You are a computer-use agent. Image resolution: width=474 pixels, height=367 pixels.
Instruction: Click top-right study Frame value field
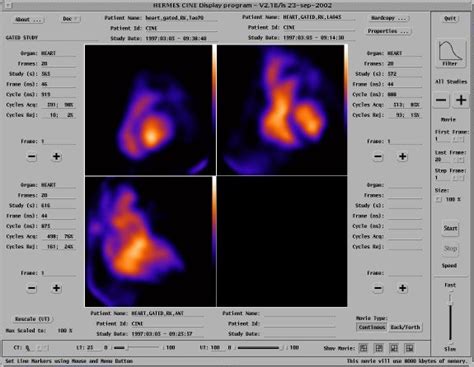pyautogui.click(x=404, y=141)
